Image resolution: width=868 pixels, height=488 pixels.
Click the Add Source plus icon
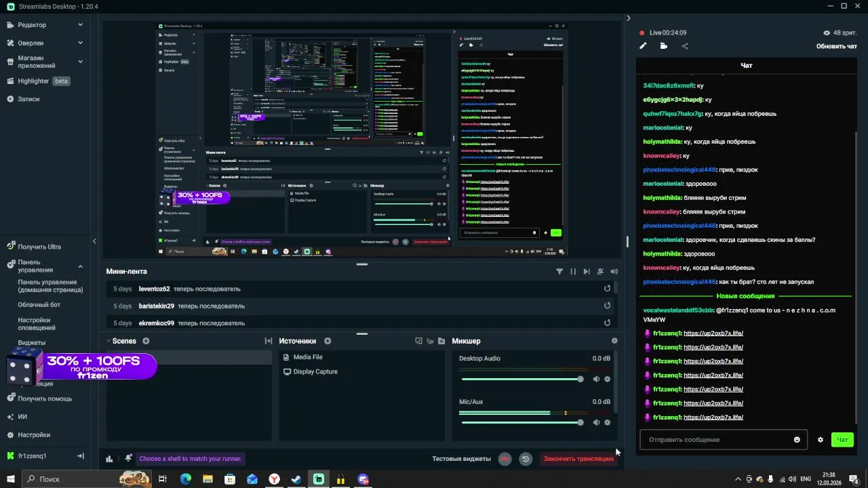328,341
